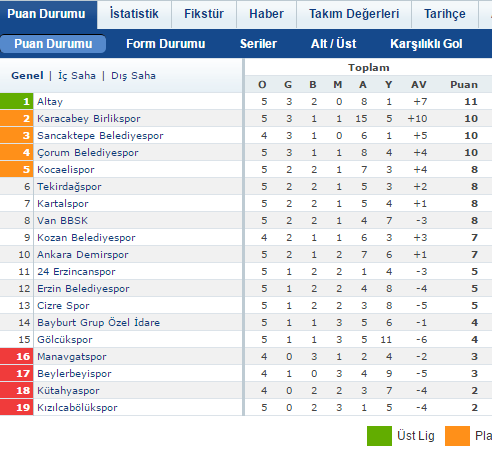Click the green Üst Lig legend swatch
This screenshot has width=492, height=454.
[379, 436]
